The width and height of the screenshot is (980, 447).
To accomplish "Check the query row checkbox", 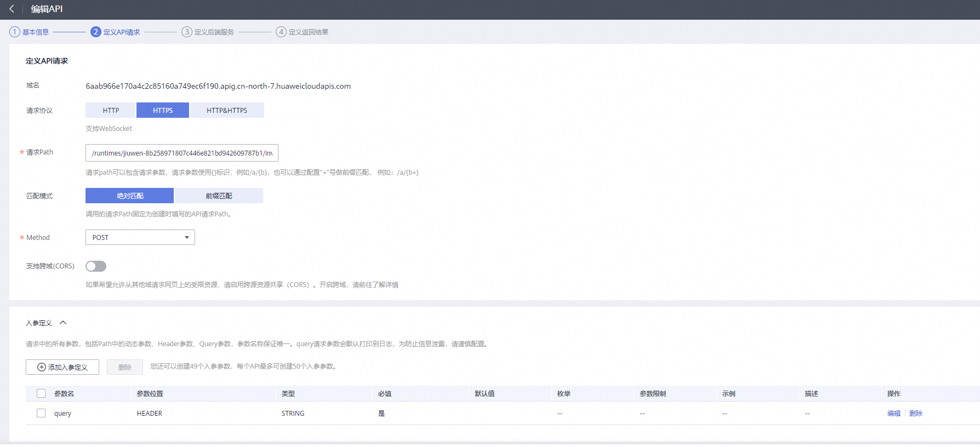I will coord(41,413).
